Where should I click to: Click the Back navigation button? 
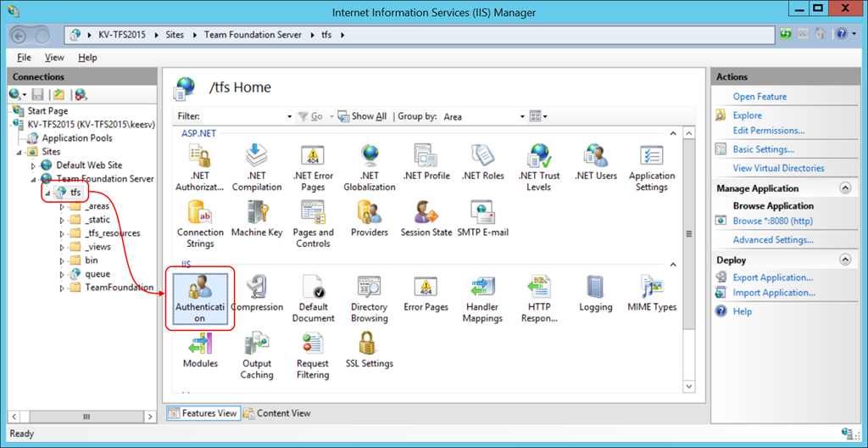click(x=19, y=36)
